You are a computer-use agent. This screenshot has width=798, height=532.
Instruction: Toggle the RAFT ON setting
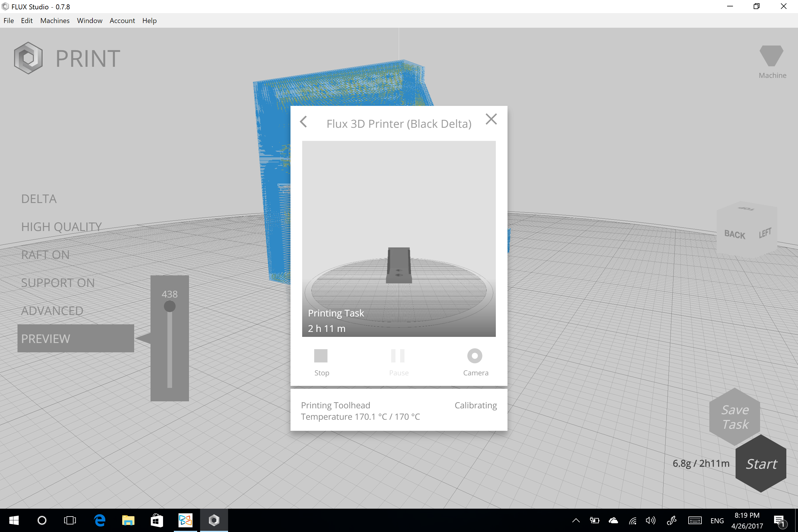(x=45, y=255)
